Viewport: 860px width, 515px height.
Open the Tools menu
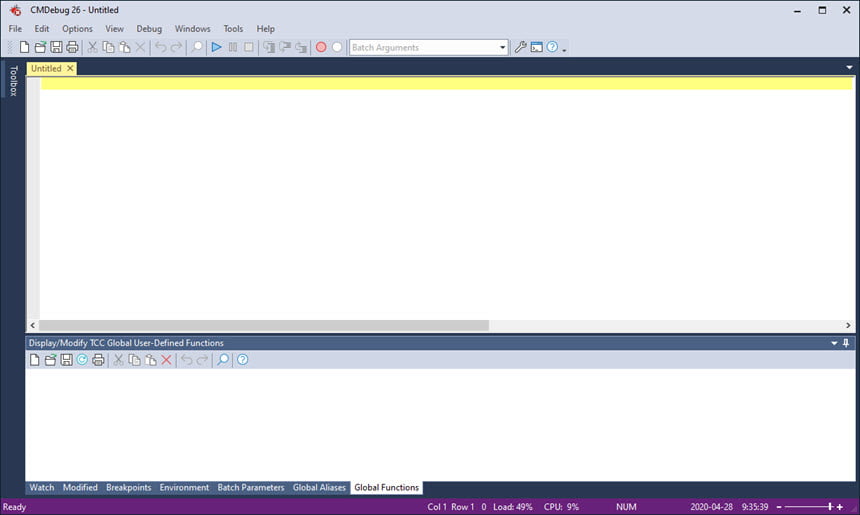233,29
